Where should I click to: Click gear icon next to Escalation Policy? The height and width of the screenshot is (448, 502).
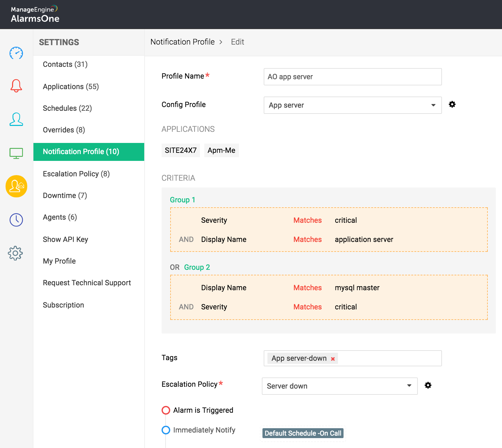(x=428, y=385)
